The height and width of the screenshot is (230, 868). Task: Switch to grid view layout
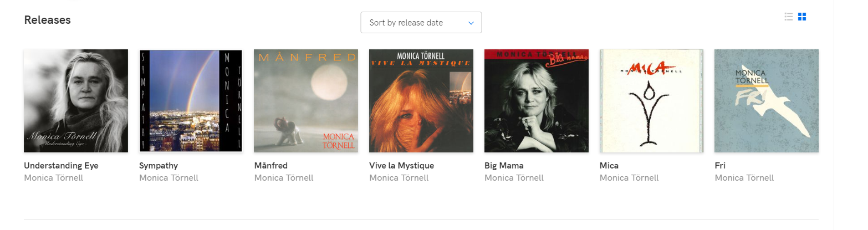pyautogui.click(x=802, y=17)
